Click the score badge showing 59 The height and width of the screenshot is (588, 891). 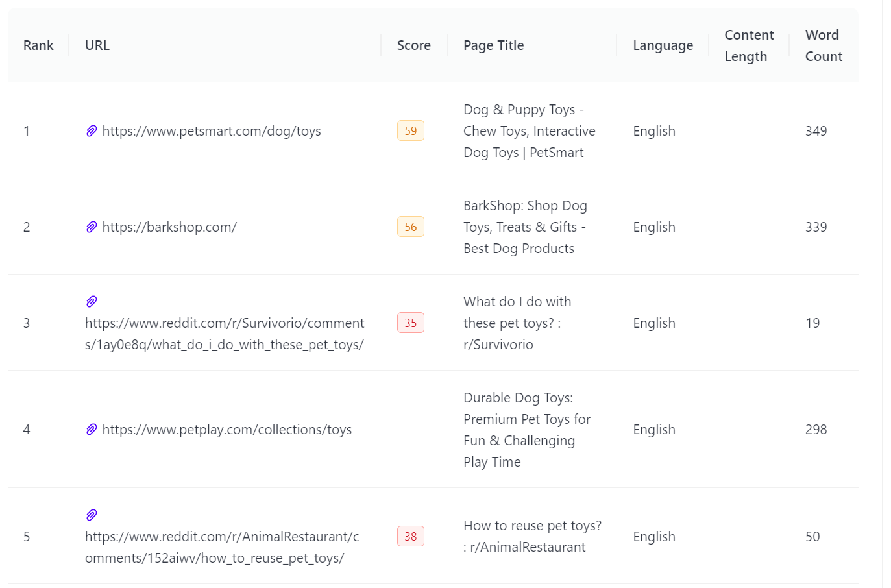click(x=411, y=130)
